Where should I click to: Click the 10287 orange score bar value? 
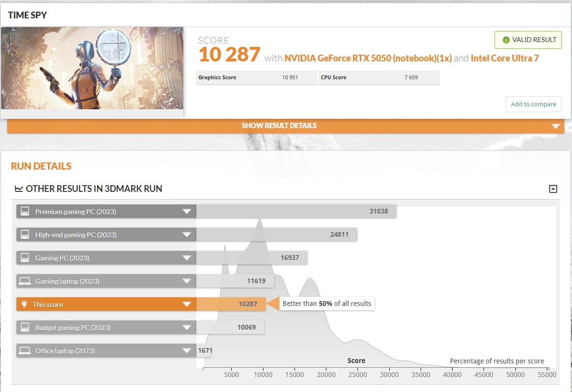(x=248, y=304)
